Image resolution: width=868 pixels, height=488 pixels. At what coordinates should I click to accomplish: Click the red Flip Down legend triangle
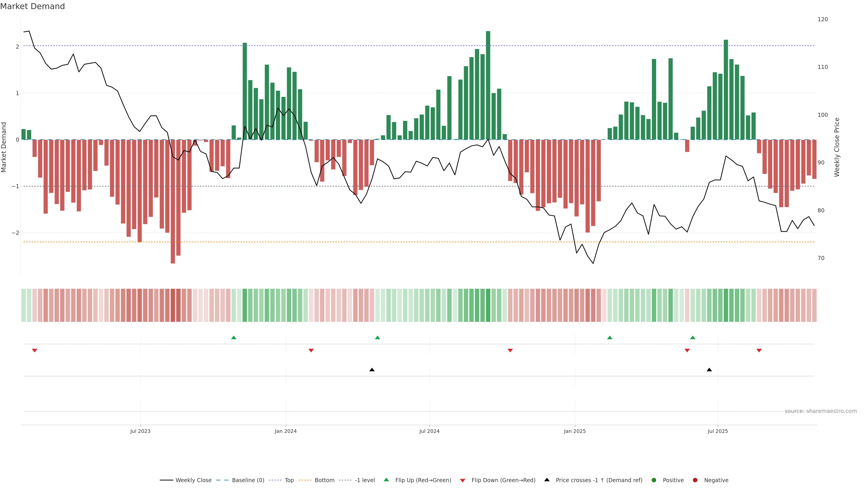pyautogui.click(x=463, y=480)
